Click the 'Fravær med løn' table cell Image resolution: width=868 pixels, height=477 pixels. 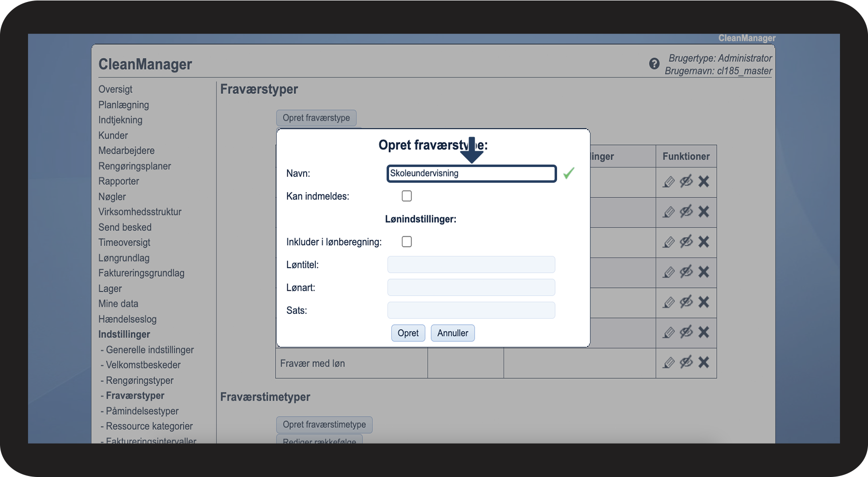352,363
